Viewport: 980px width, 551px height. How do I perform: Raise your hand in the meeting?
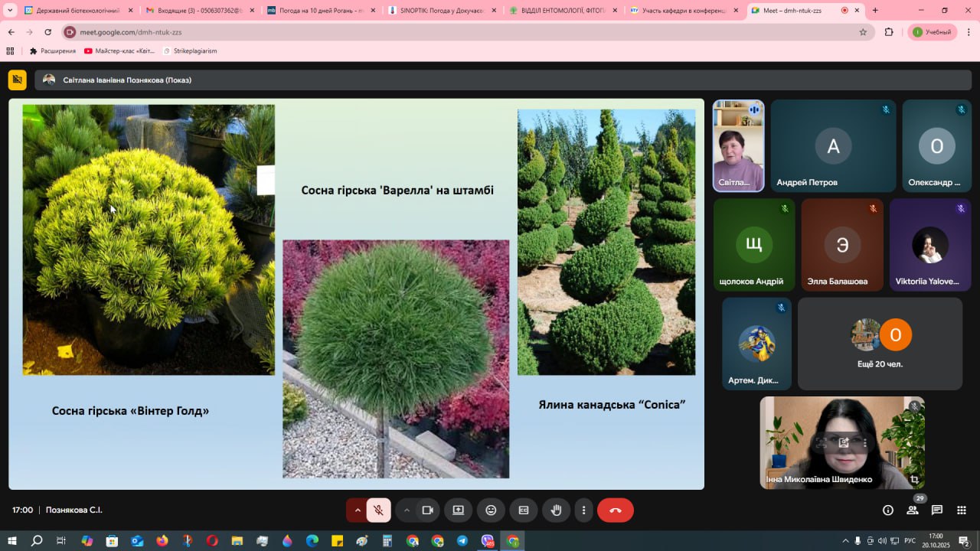[557, 510]
